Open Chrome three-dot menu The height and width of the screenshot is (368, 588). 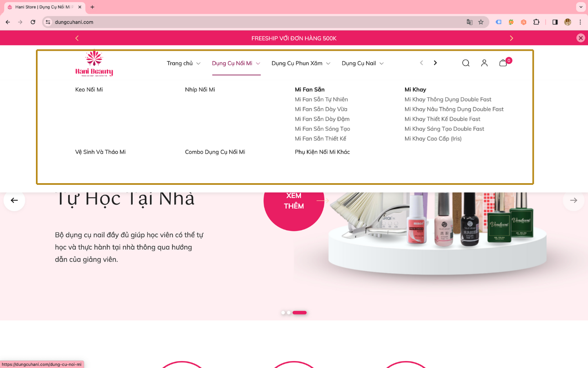coord(580,22)
